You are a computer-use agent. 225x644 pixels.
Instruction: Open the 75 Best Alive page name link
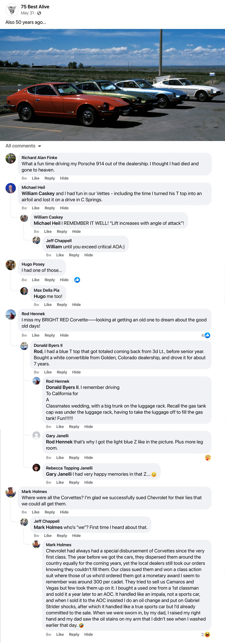coord(35,7)
